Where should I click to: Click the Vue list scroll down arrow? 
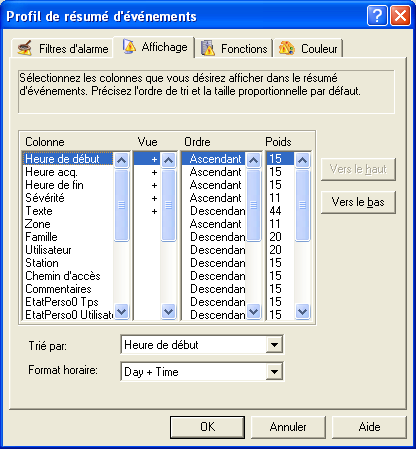[168, 312]
